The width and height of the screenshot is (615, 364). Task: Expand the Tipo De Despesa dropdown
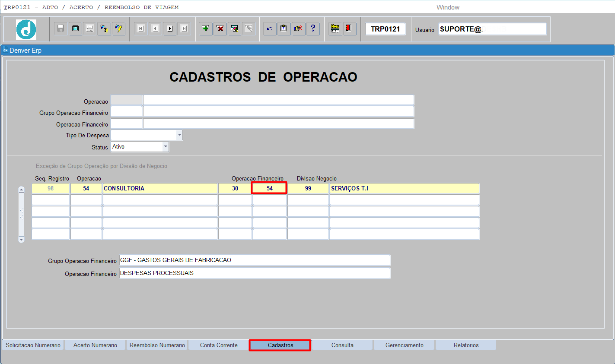pos(179,135)
